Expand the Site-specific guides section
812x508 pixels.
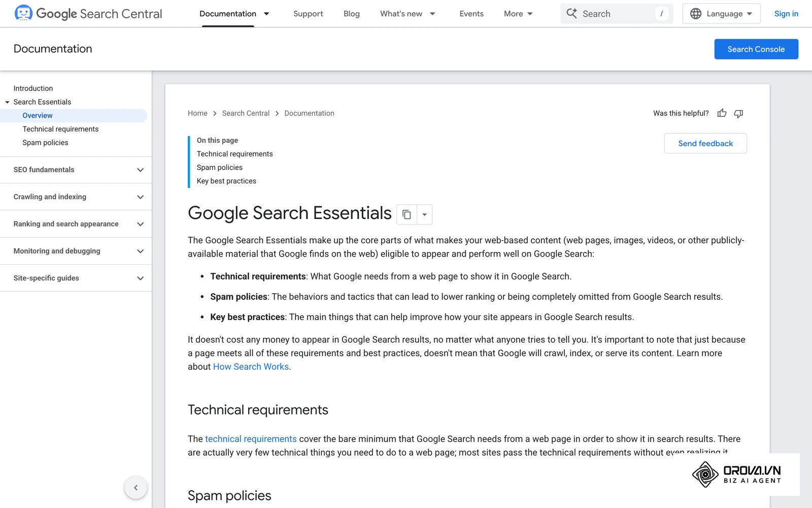[76, 278]
